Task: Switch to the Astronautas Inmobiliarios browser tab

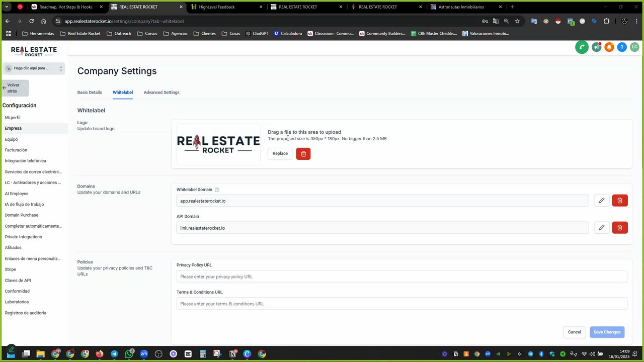Action: pyautogui.click(x=466, y=7)
